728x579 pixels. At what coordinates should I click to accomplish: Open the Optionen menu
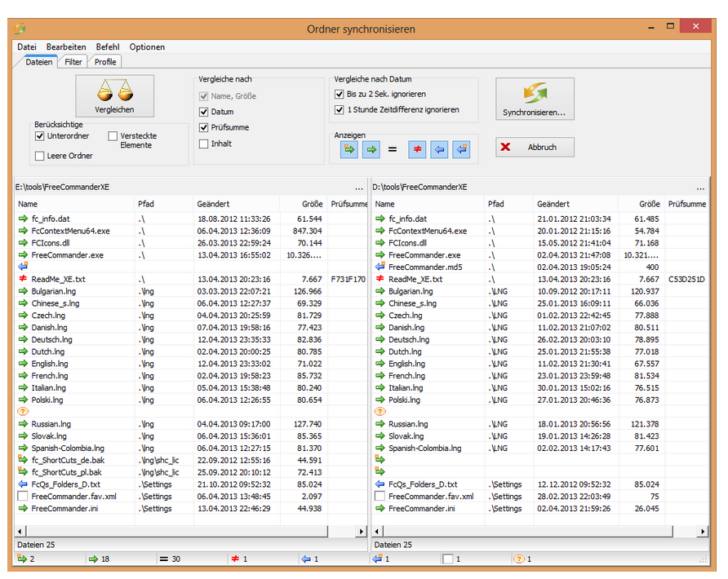[147, 46]
